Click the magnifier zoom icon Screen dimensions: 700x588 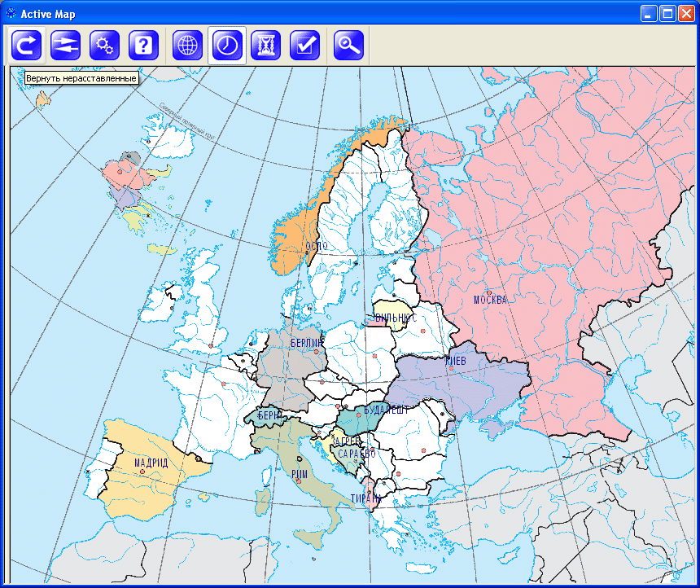pos(348,45)
